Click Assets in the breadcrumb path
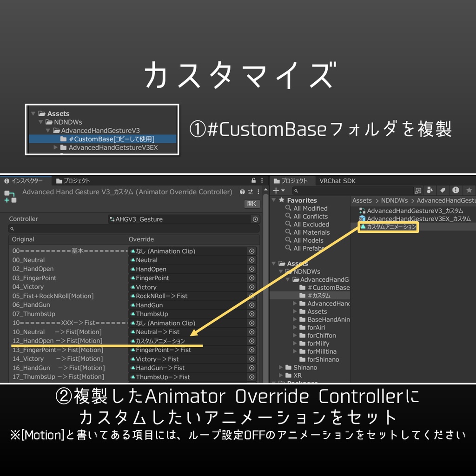 coord(361,200)
